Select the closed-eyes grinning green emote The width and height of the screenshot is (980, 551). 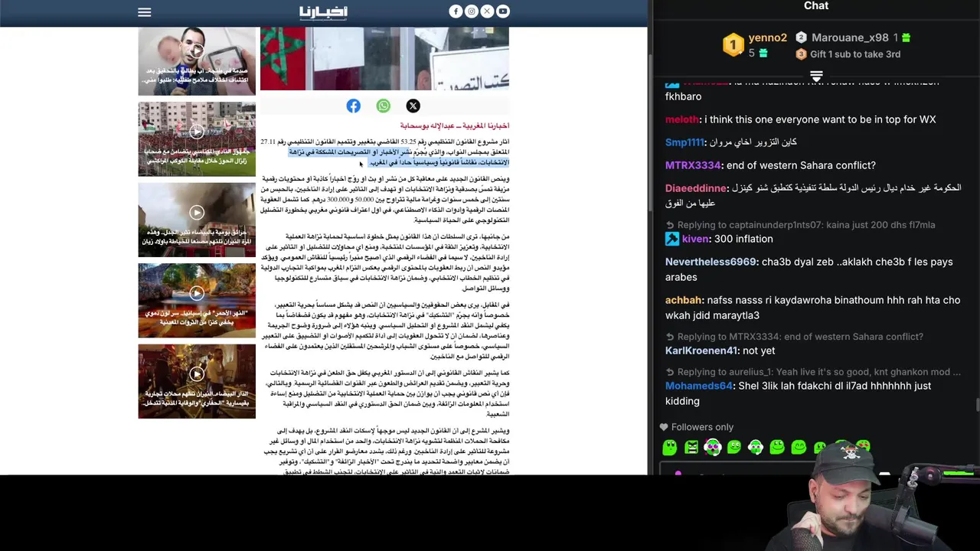click(799, 447)
